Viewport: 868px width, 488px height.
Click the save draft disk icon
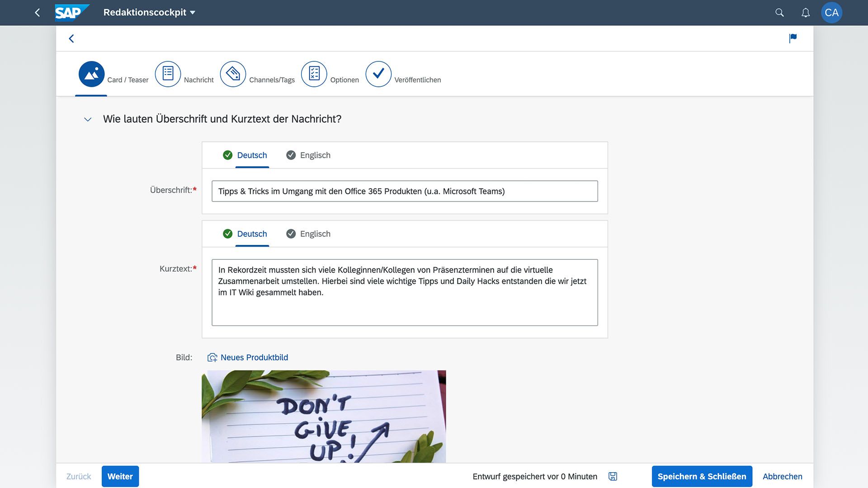coord(613,476)
